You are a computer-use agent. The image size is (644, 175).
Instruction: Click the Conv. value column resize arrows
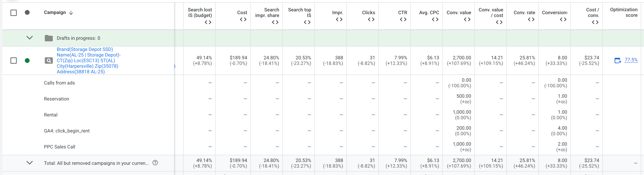(x=467, y=19)
